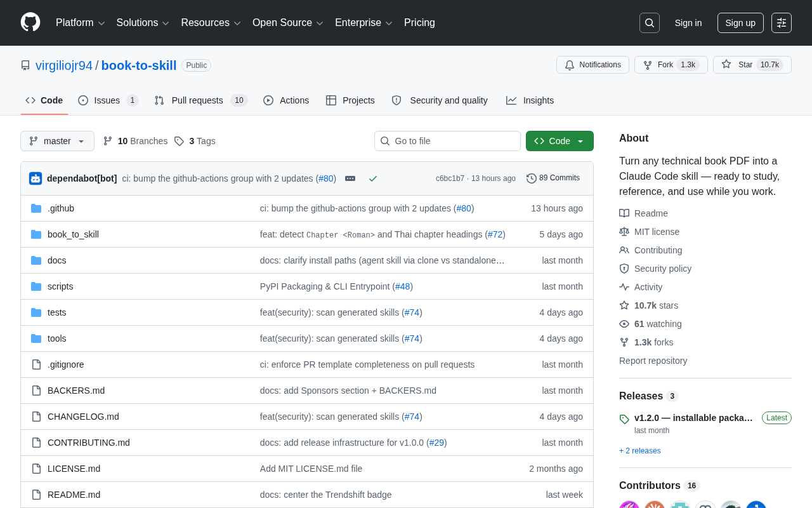The width and height of the screenshot is (812, 508).
Task: Click the Readme book icon in About
Action: (x=624, y=213)
